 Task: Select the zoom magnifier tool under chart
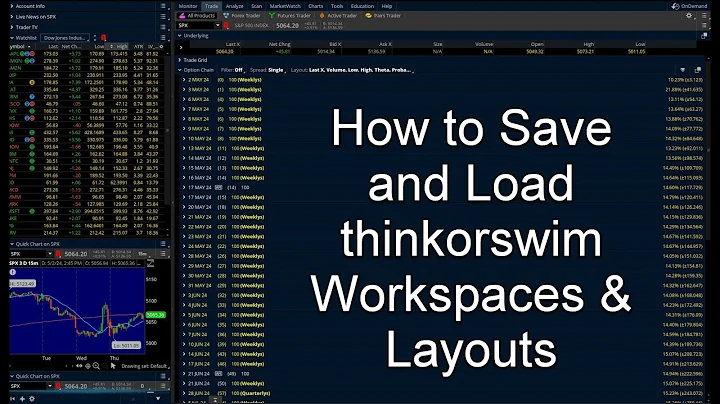coord(96,366)
